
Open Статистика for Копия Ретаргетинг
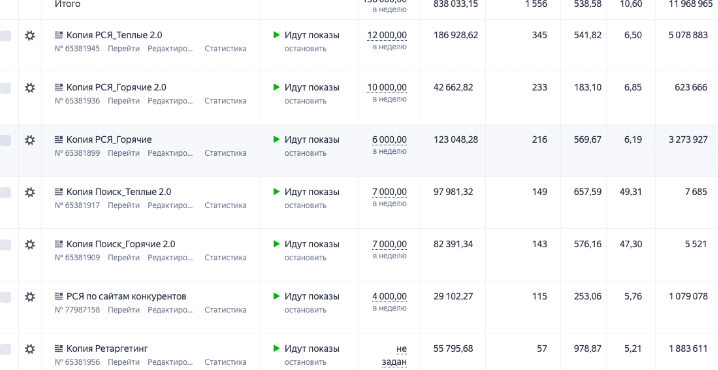pyautogui.click(x=225, y=362)
